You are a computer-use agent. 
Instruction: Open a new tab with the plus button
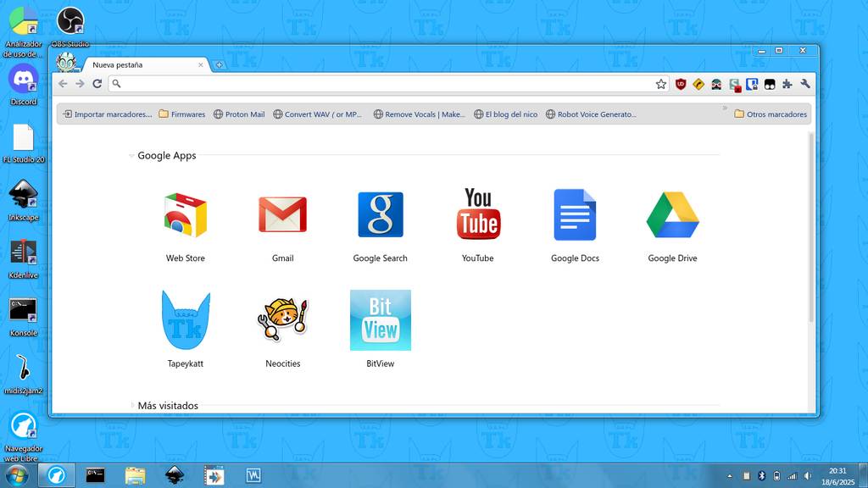220,64
